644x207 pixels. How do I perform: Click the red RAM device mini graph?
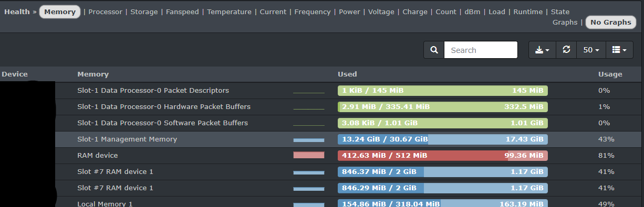(309, 155)
